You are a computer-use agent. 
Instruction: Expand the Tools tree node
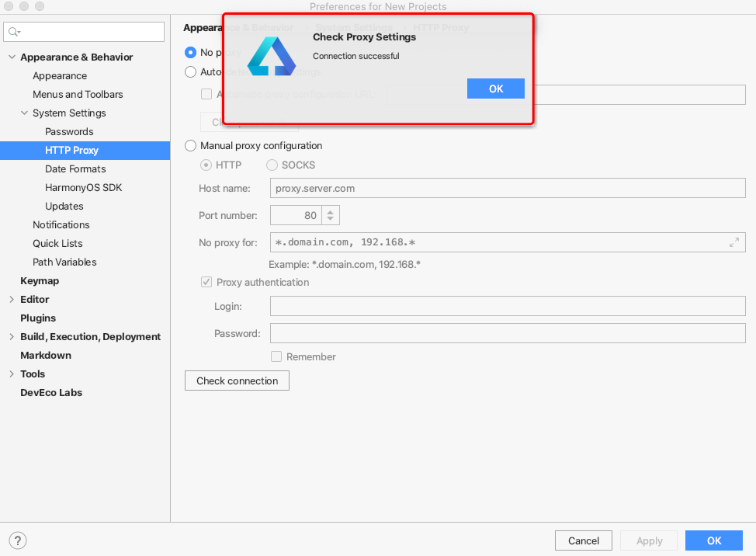click(12, 374)
